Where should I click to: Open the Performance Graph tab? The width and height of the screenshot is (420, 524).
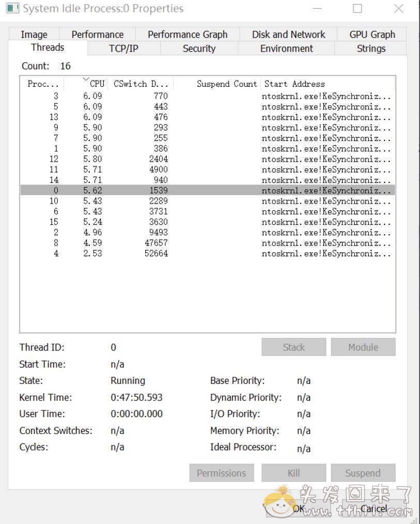pyautogui.click(x=188, y=35)
